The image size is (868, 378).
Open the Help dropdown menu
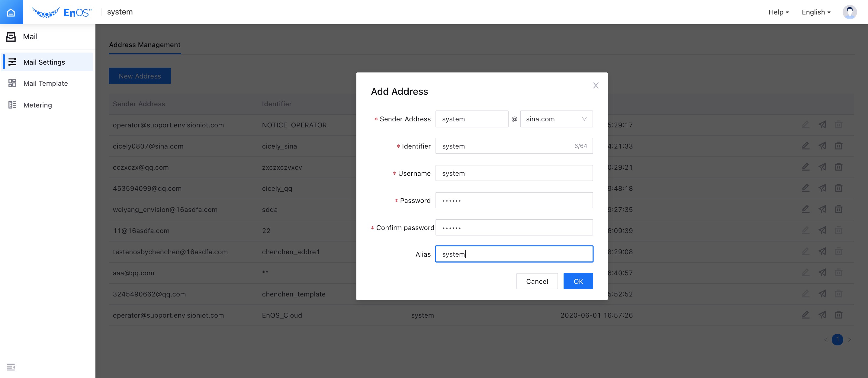coord(778,12)
